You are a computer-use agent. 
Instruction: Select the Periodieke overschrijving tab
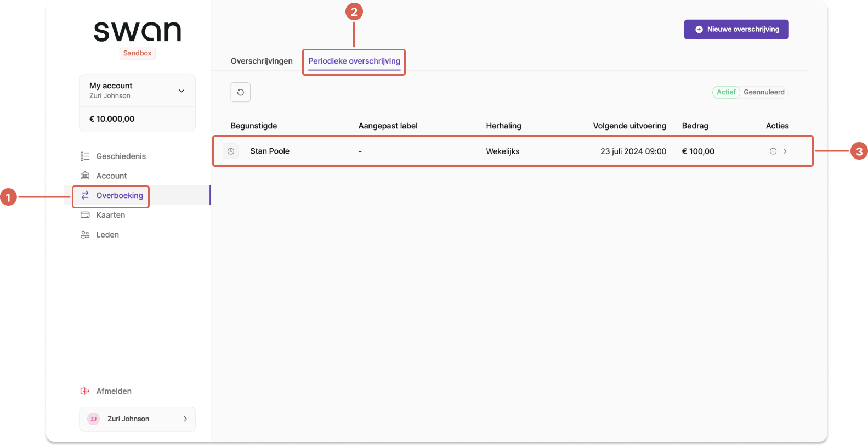pyautogui.click(x=354, y=61)
